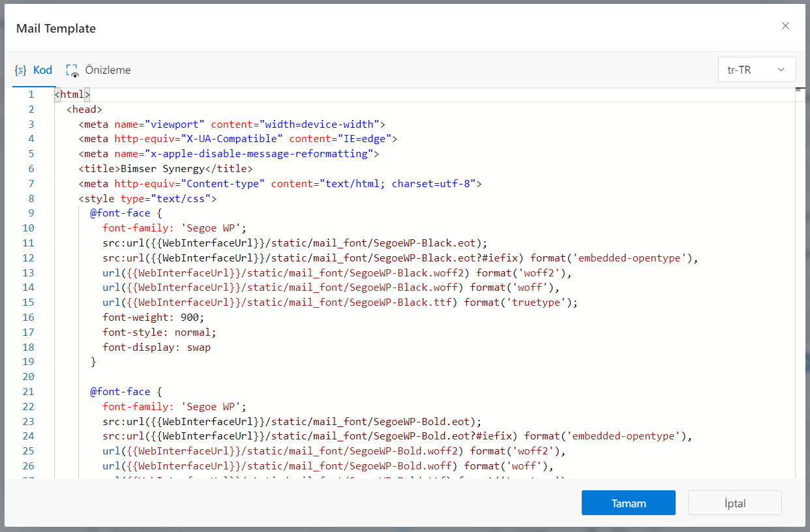The width and height of the screenshot is (810, 532).
Task: Click the 'font-weight: 900' line
Action: point(153,318)
